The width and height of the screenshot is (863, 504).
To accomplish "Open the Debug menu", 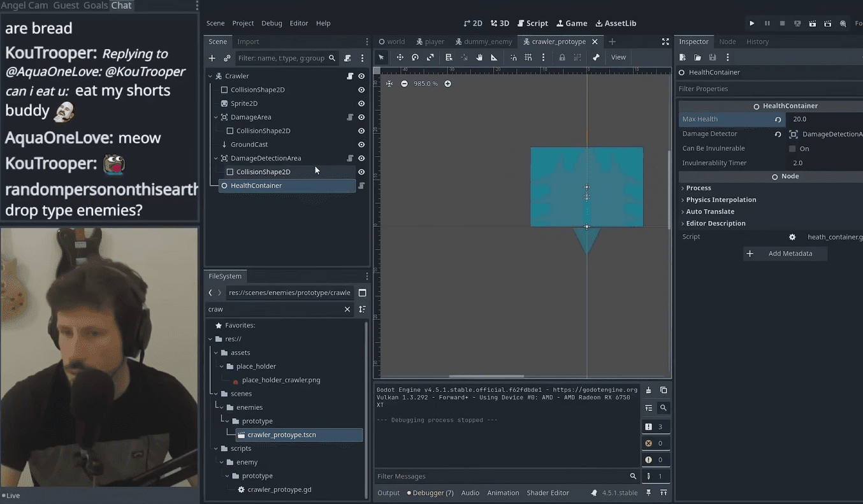I will tap(272, 24).
